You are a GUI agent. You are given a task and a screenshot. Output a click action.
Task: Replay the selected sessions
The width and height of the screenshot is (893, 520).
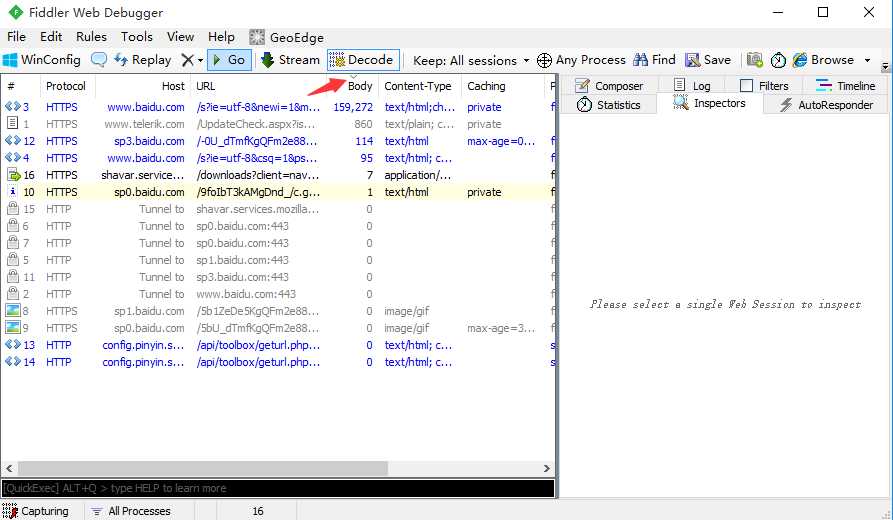tap(142, 60)
